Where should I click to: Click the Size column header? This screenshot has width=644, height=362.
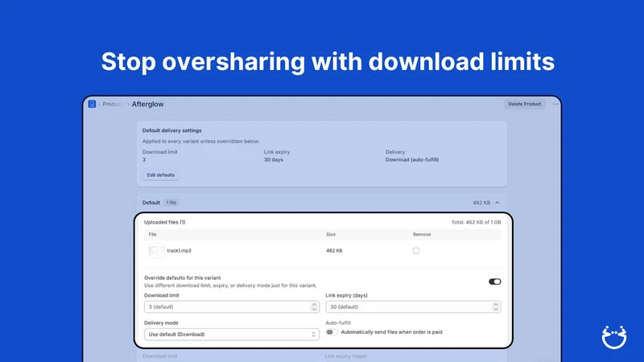(x=331, y=234)
